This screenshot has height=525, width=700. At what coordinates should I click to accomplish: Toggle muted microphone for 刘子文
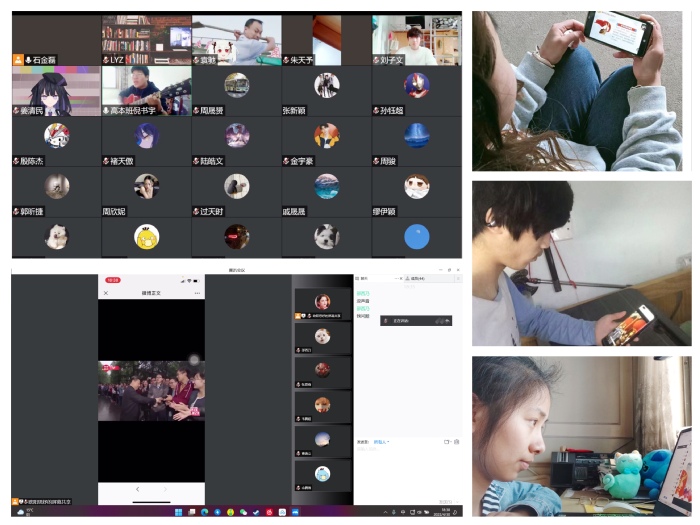(376, 59)
